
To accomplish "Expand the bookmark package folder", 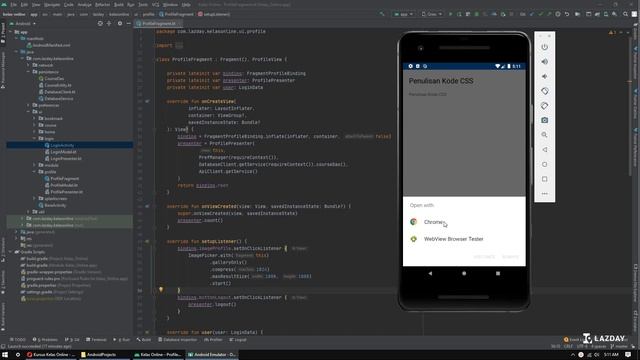I will point(34,119).
